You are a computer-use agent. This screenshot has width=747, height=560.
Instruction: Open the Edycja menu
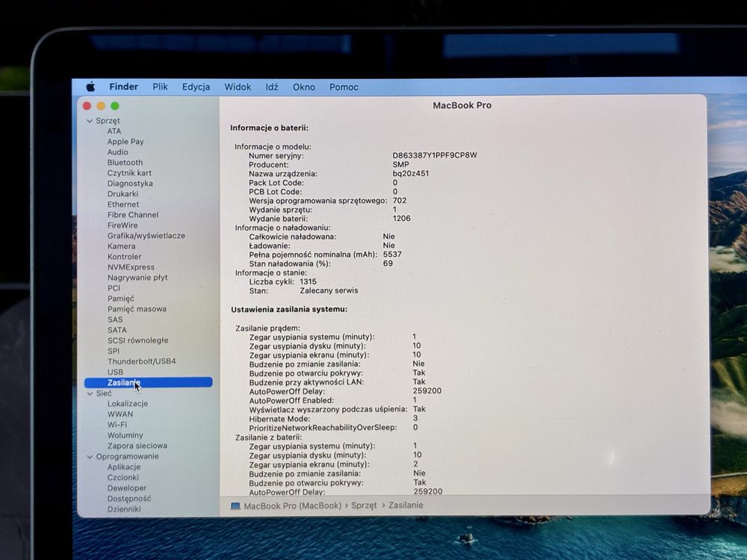pyautogui.click(x=196, y=87)
